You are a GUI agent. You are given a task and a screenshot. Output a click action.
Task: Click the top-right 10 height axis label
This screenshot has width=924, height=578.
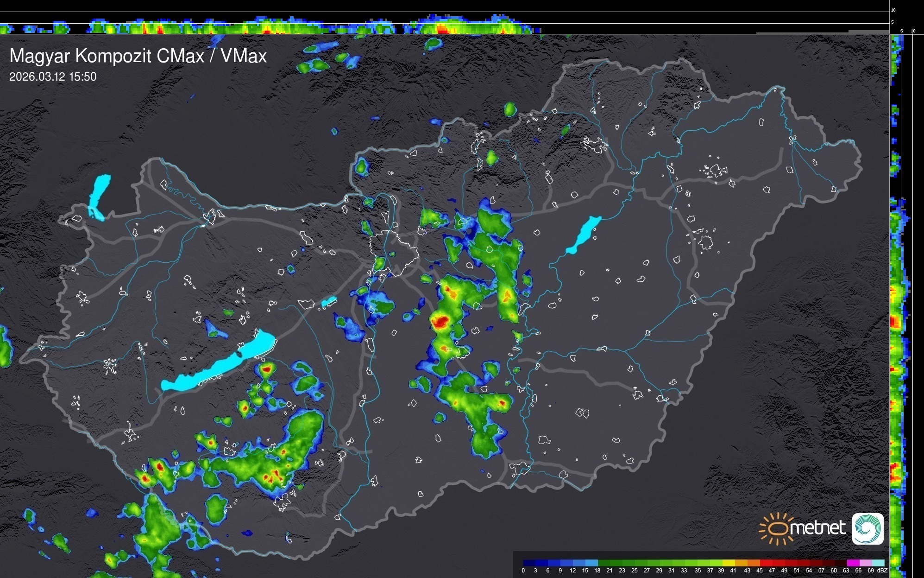click(893, 10)
